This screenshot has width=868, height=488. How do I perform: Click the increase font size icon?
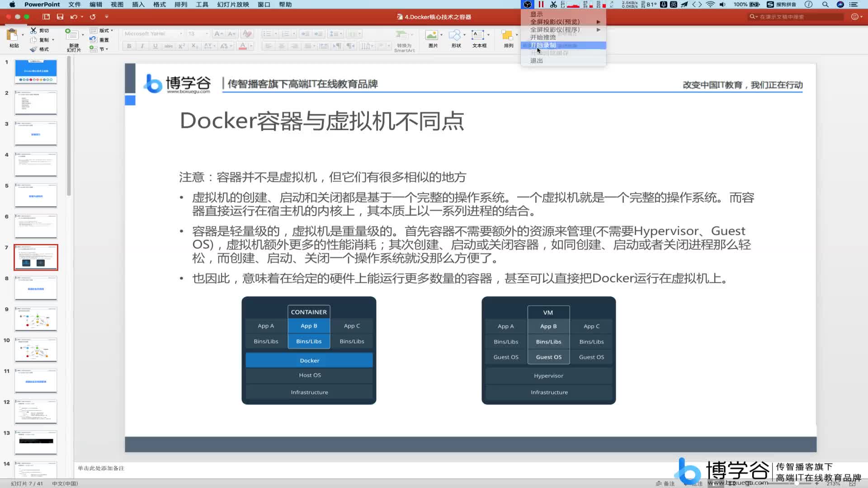(x=218, y=33)
